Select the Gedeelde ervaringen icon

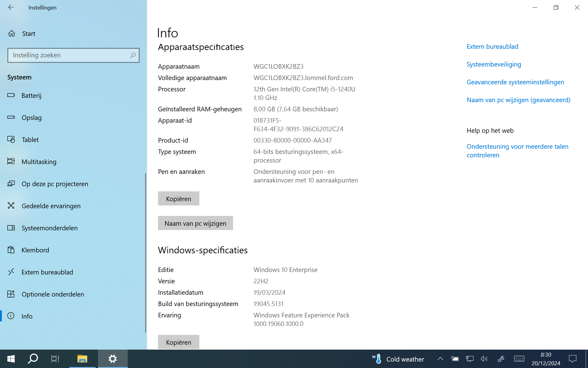[11, 205]
